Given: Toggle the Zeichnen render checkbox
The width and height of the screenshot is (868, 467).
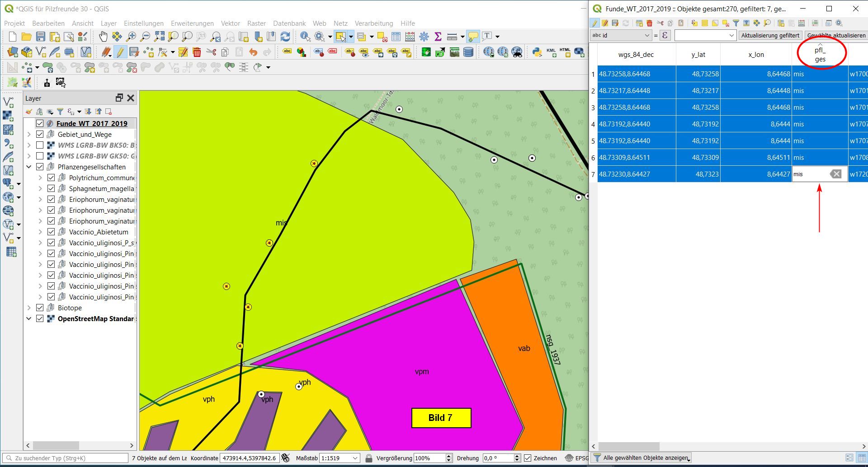Looking at the screenshot, I should click(x=528, y=458).
